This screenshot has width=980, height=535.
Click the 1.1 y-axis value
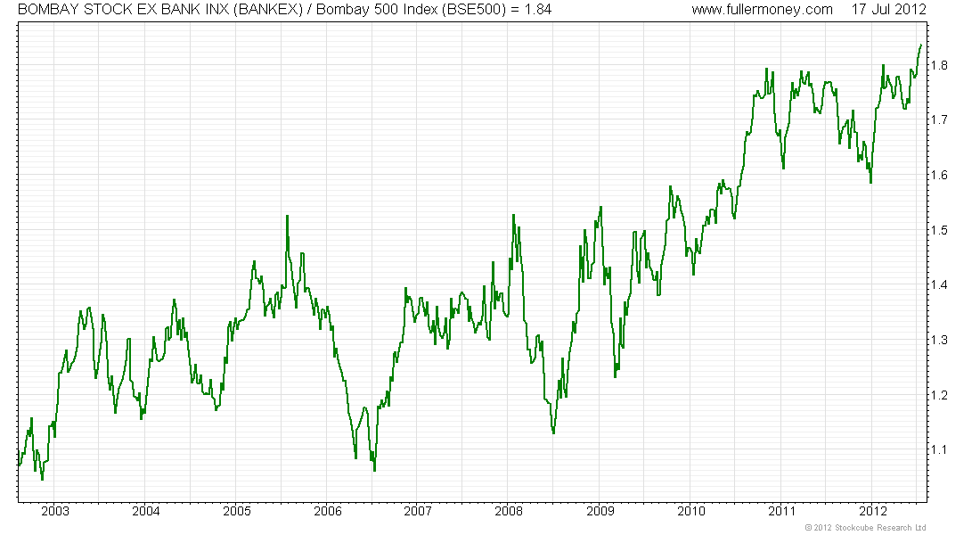[939, 450]
